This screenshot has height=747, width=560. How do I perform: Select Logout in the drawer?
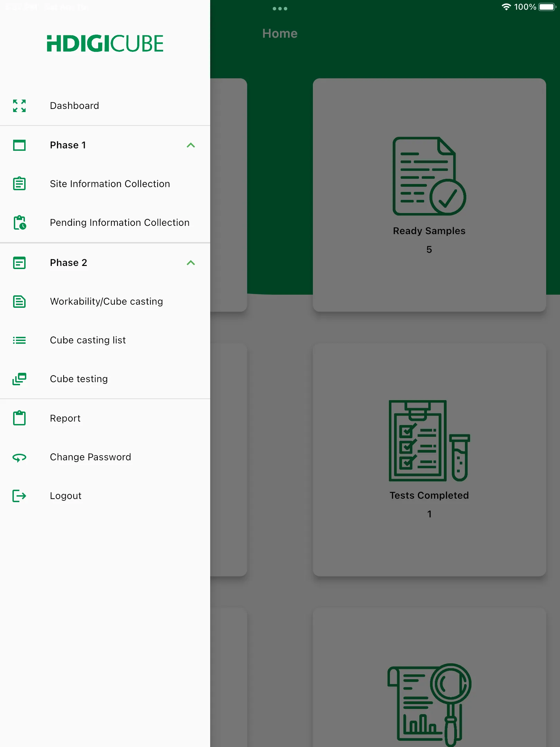pos(105,496)
